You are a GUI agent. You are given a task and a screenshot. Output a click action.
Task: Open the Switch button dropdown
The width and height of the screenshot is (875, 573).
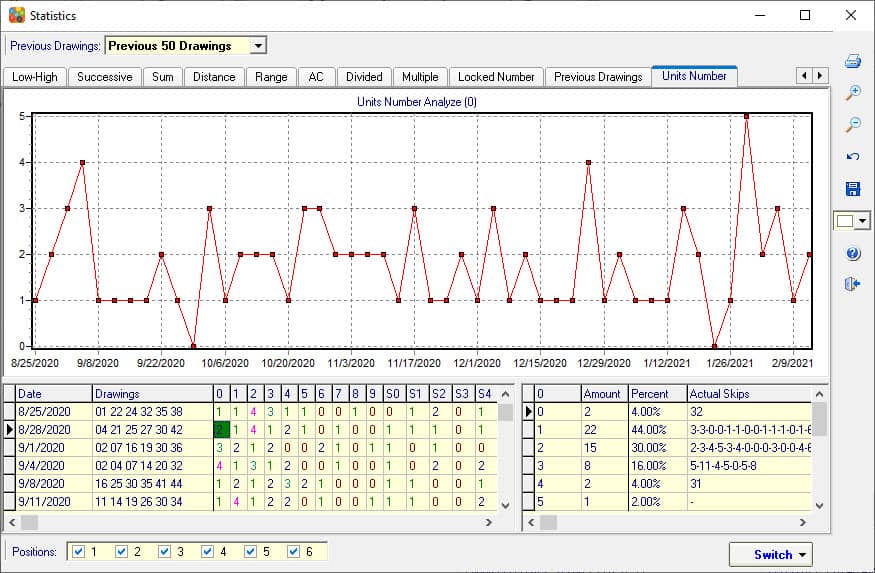[802, 555]
